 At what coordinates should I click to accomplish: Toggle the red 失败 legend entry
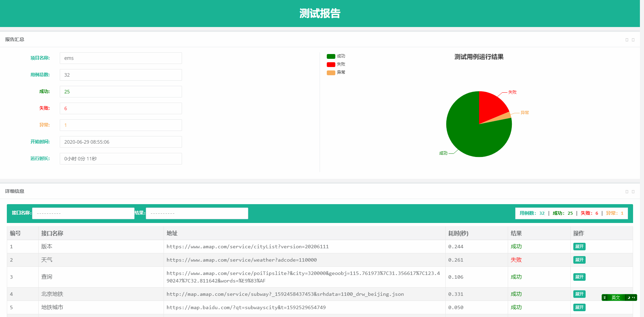(336, 64)
